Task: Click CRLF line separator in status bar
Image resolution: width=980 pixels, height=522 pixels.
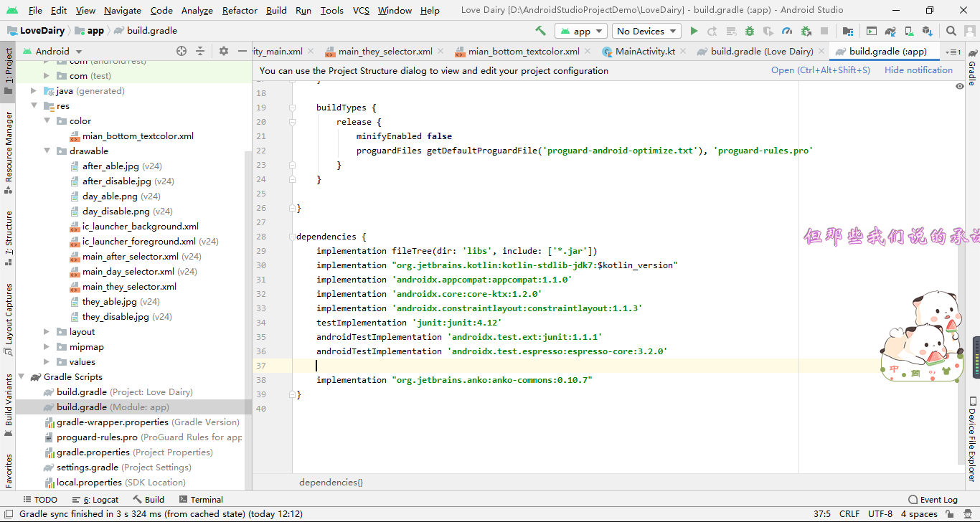Action: [x=849, y=514]
